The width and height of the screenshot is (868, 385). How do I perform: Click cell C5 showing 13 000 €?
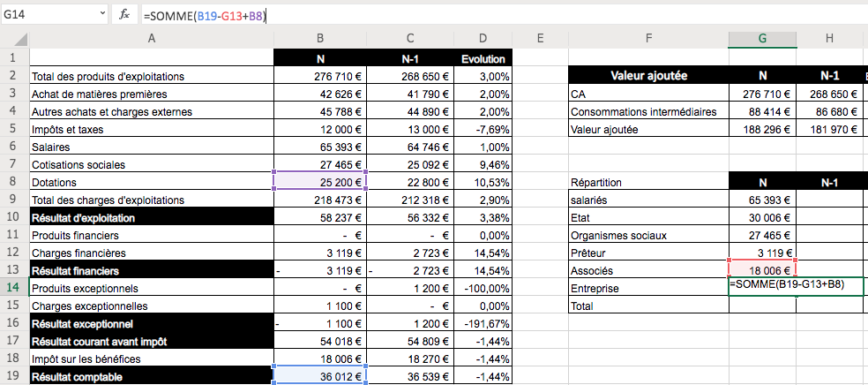(x=409, y=129)
